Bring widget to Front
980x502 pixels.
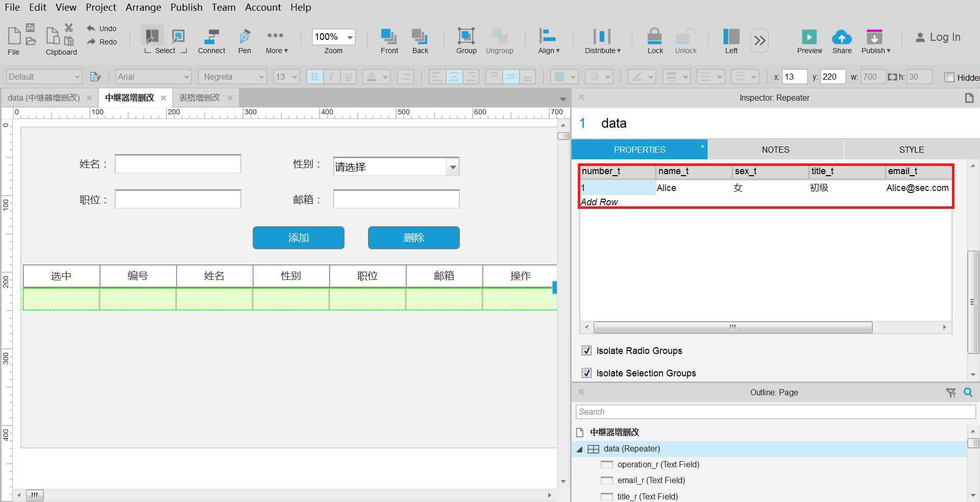point(389,41)
